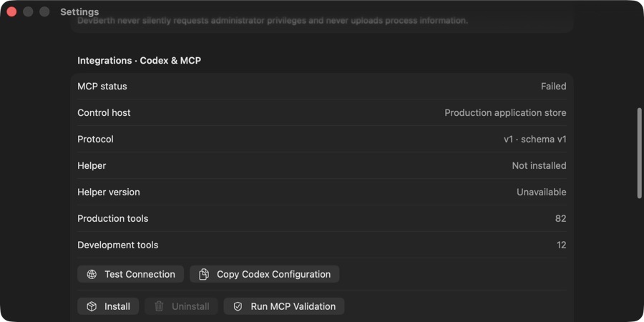The width and height of the screenshot is (644, 322).
Task: Click the 'Settings' window title
Action: 79,12
